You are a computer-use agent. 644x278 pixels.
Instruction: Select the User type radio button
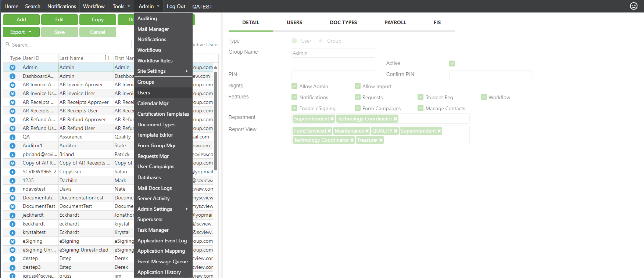(294, 41)
